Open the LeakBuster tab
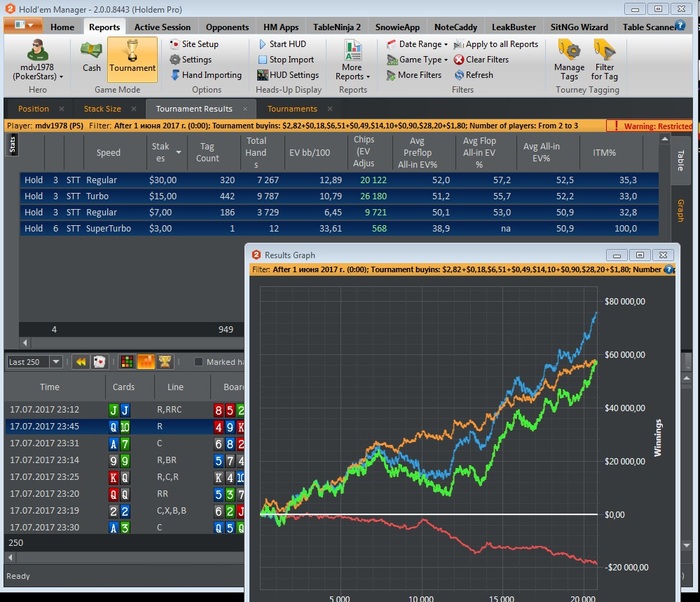 (x=513, y=27)
